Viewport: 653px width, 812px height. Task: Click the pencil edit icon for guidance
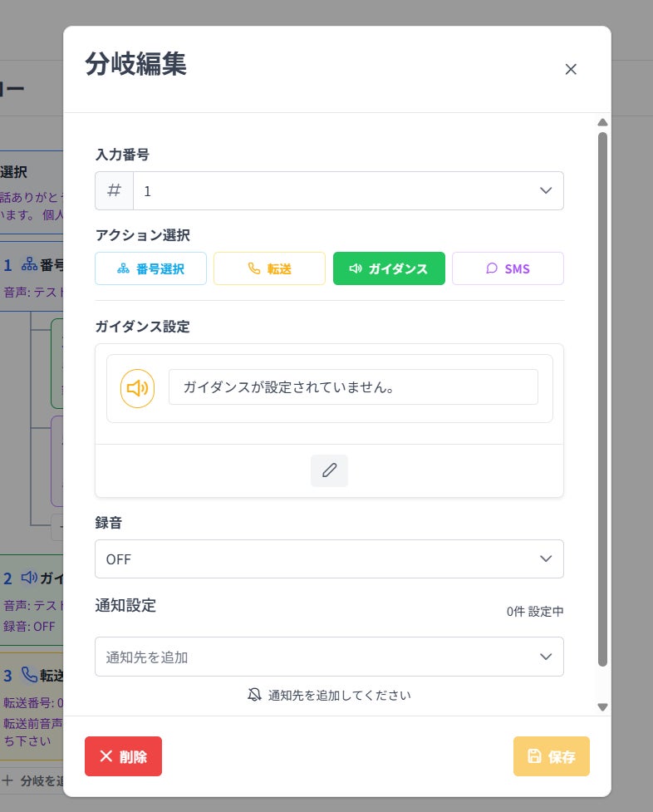pyautogui.click(x=329, y=470)
